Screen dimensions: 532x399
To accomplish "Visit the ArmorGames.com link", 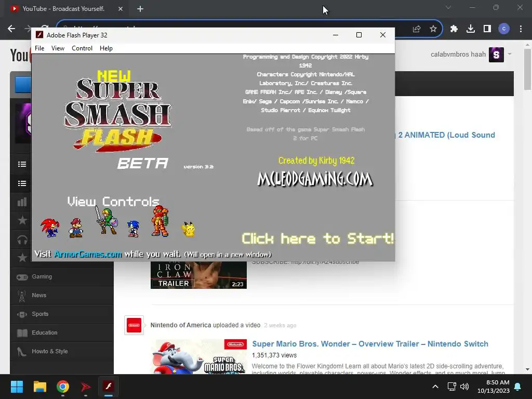I will click(x=88, y=254).
